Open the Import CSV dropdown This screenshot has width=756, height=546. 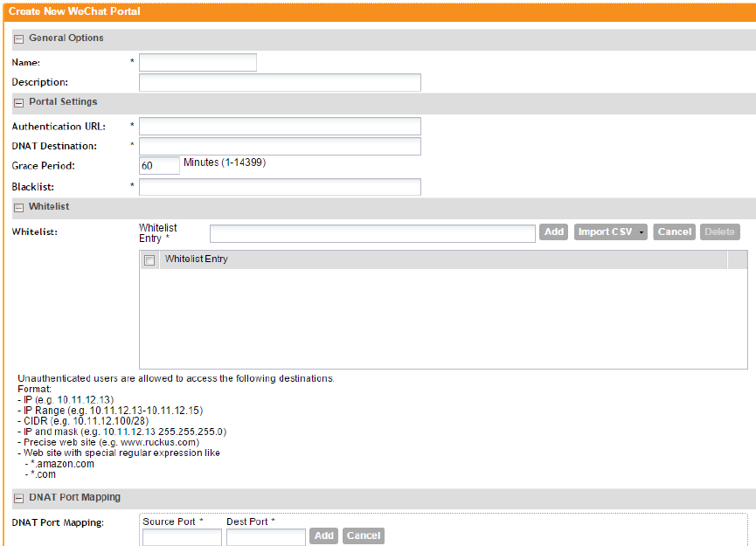pos(610,232)
